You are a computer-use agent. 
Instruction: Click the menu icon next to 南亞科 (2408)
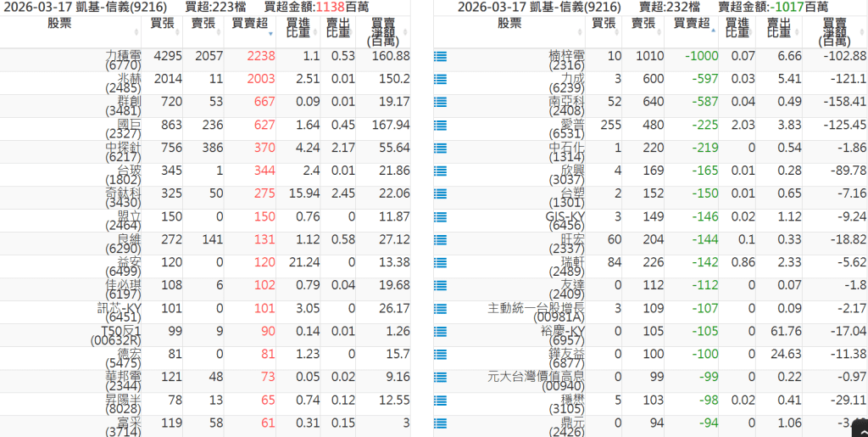440,103
